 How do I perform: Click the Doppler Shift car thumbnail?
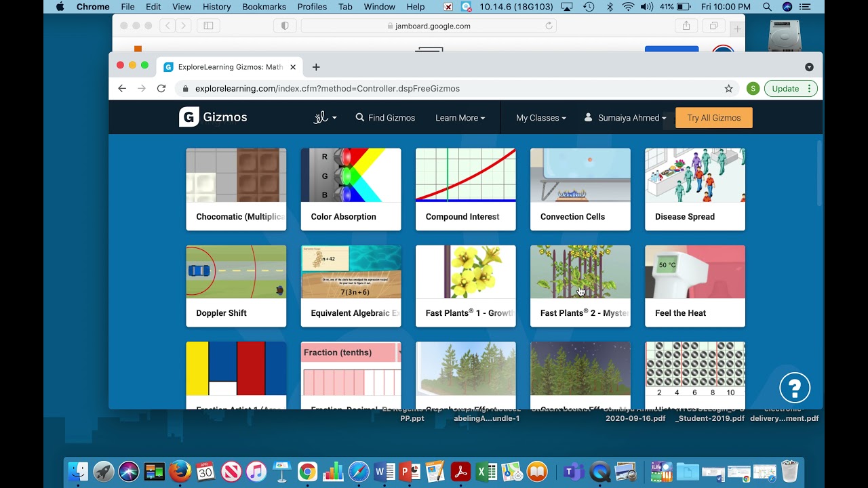[236, 272]
